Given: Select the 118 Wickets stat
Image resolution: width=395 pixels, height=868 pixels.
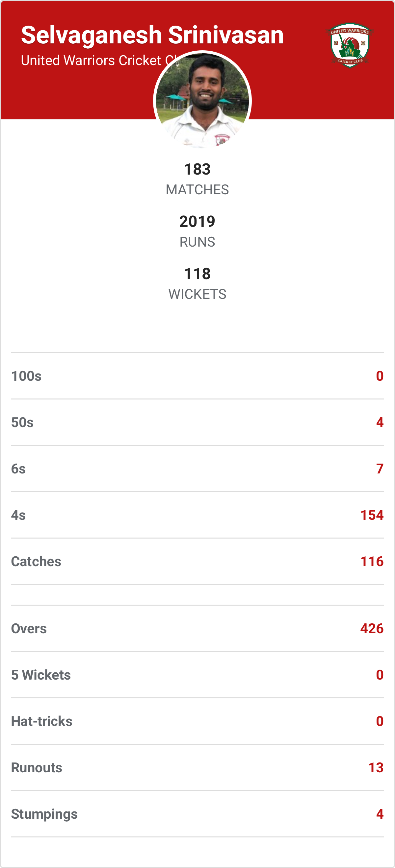Looking at the screenshot, I should tap(197, 283).
